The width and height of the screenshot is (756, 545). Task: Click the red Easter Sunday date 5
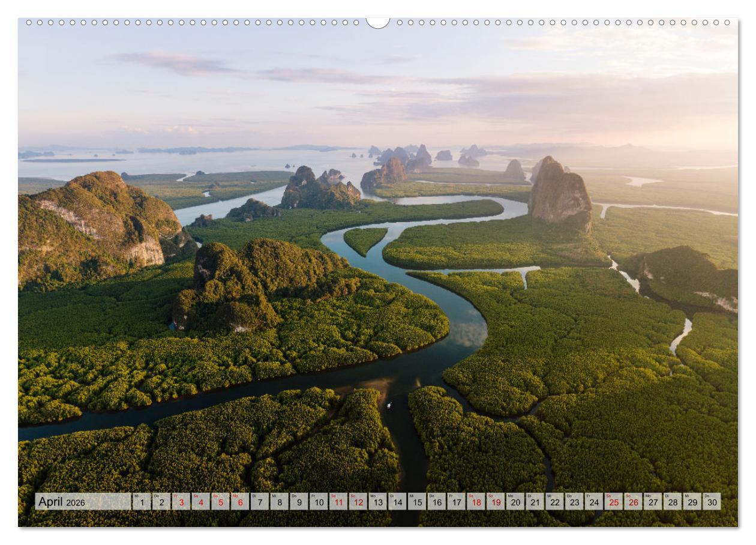click(x=221, y=502)
